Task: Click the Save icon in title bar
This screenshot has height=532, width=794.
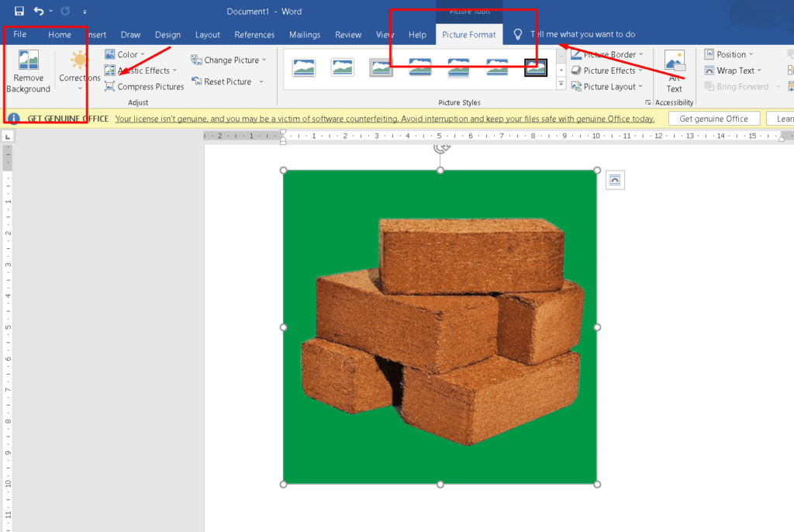Action: click(x=19, y=12)
